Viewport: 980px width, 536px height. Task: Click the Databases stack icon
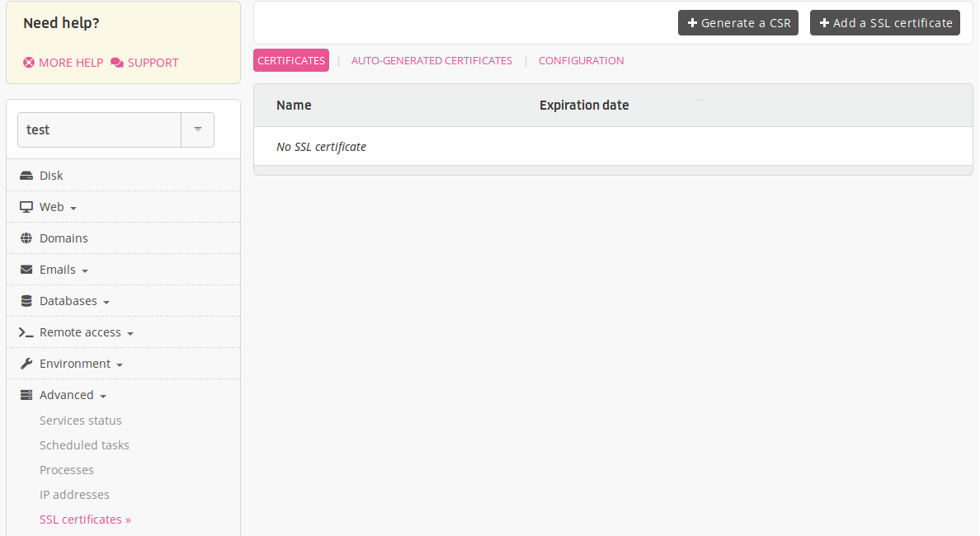[25, 300]
